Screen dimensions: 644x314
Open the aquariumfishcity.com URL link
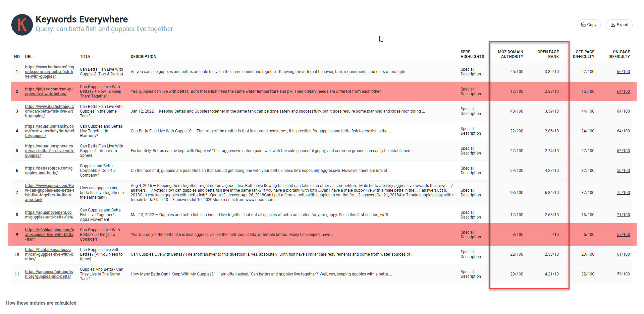[x=50, y=131]
